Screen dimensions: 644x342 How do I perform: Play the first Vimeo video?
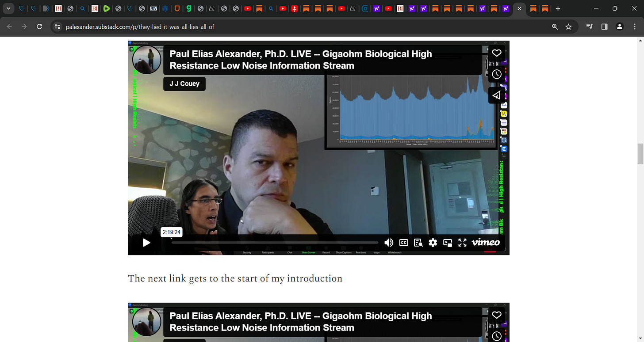146,243
